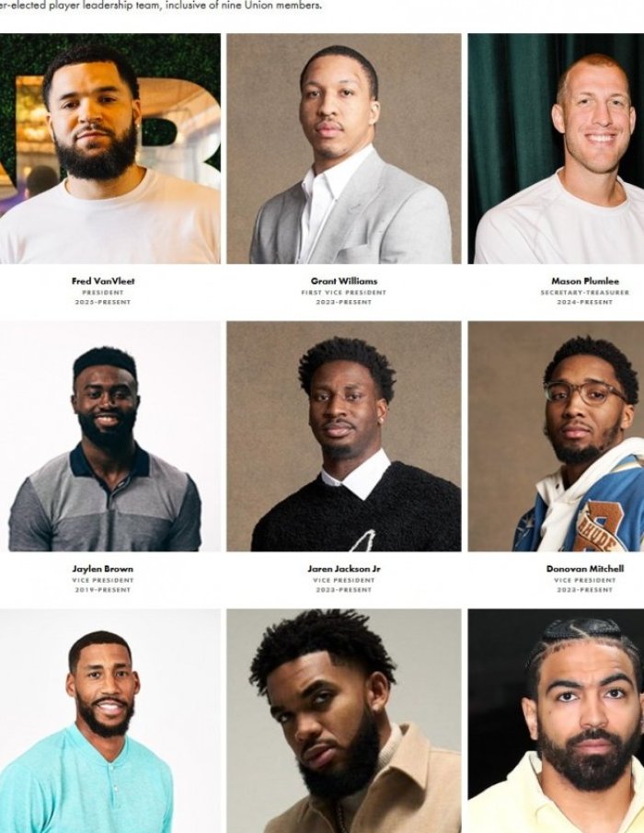Open the photo above the Fred VanVleet caption
The height and width of the screenshot is (833, 644).
[109, 149]
